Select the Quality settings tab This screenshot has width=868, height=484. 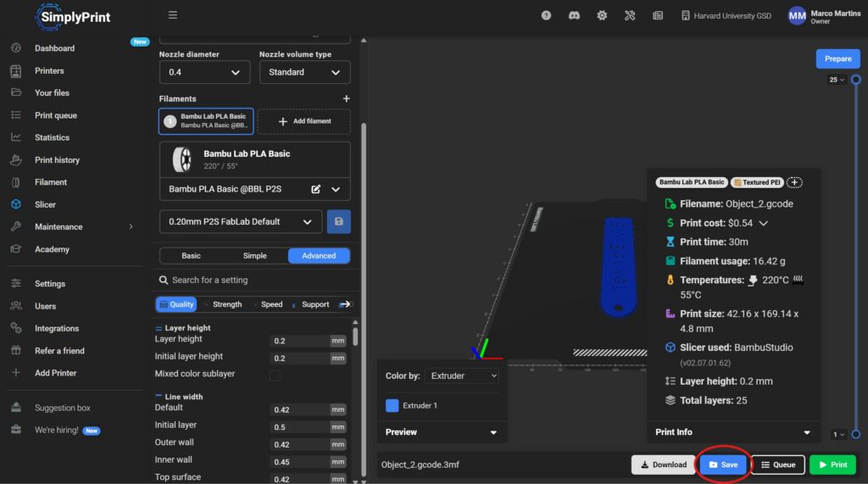176,304
